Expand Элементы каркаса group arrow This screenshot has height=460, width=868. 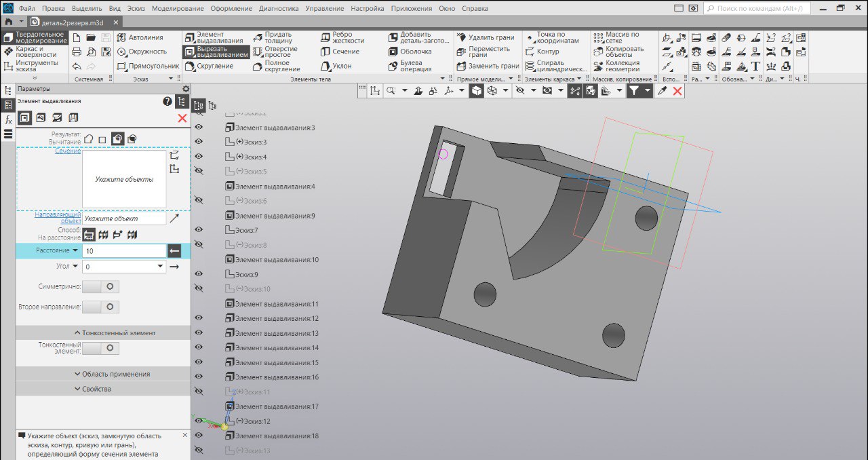tap(580, 79)
